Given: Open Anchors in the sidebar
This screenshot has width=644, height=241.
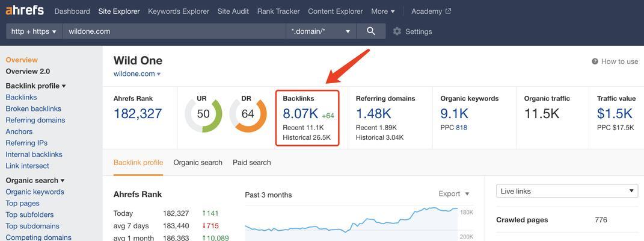Looking at the screenshot, I should [19, 131].
